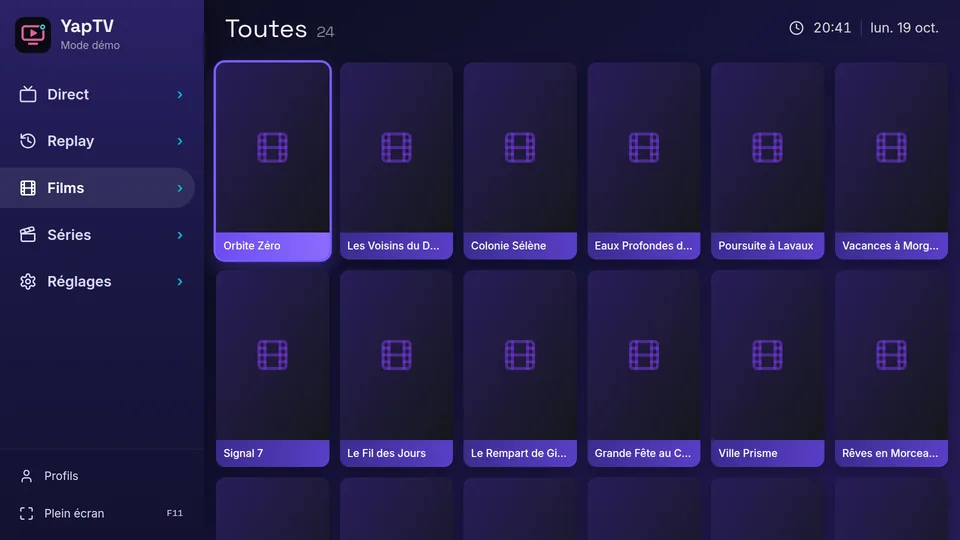Select the Signal 7 title label

click(243, 453)
